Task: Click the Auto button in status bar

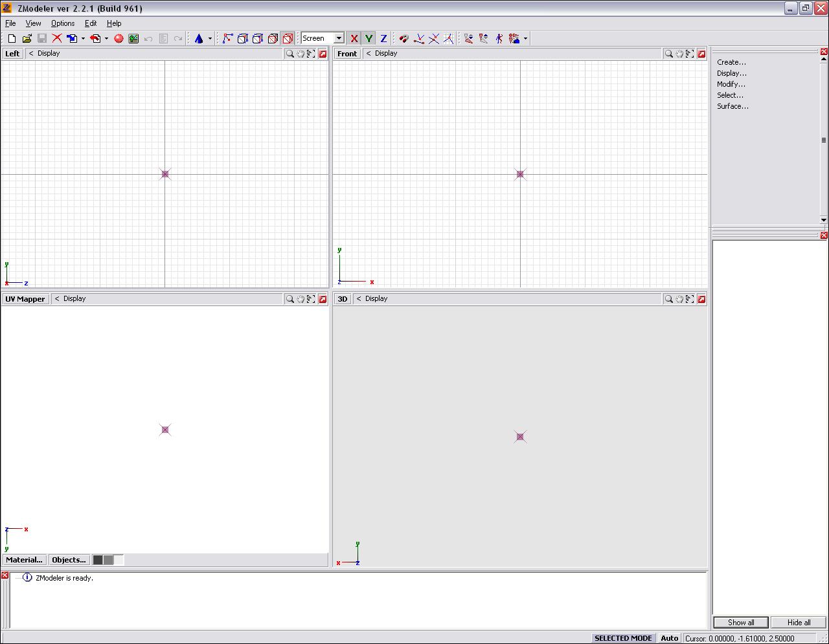Action: coord(669,638)
